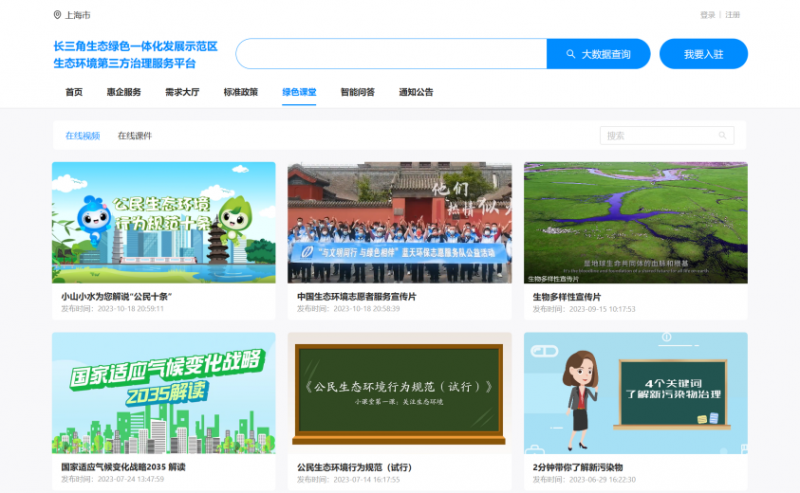Image resolution: width=800 pixels, height=493 pixels.
Task: Open the 生物多样性宣传片 wetland video thumbnail
Action: point(635,223)
